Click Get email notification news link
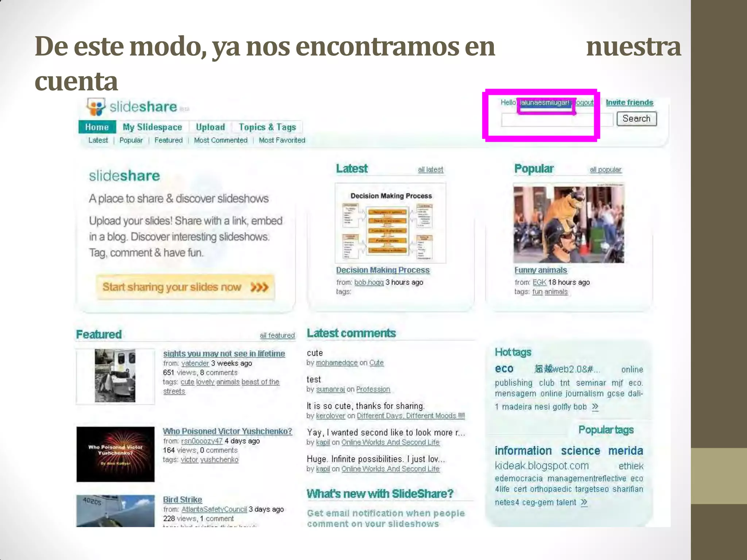 point(386,518)
